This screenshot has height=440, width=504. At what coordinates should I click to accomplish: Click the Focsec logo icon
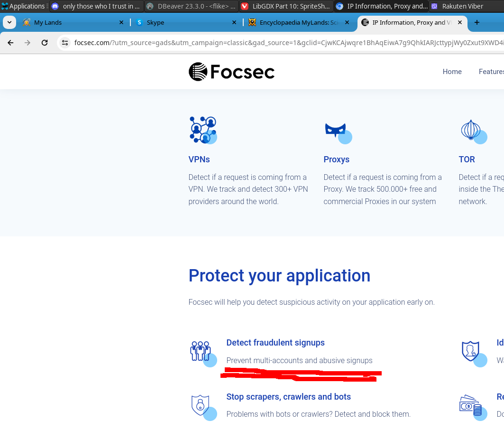click(x=198, y=72)
